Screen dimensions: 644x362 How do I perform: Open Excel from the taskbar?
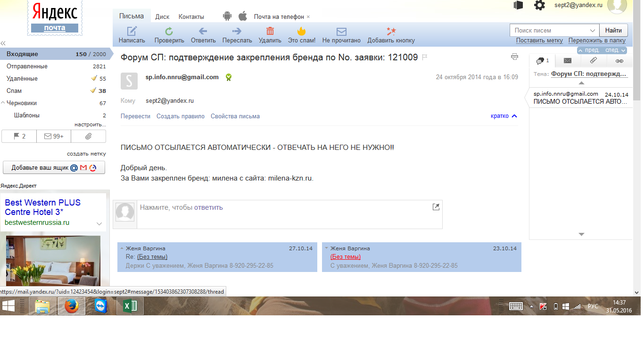tap(130, 306)
